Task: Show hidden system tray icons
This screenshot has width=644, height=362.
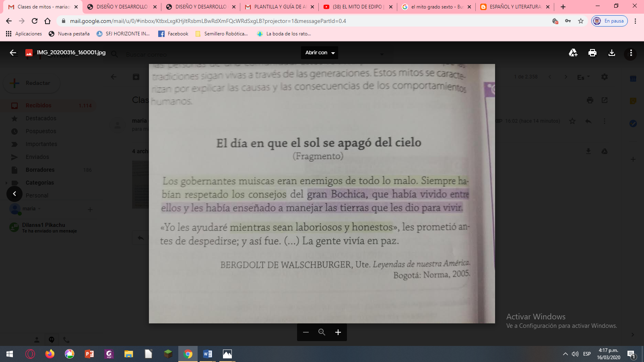Action: click(566, 354)
